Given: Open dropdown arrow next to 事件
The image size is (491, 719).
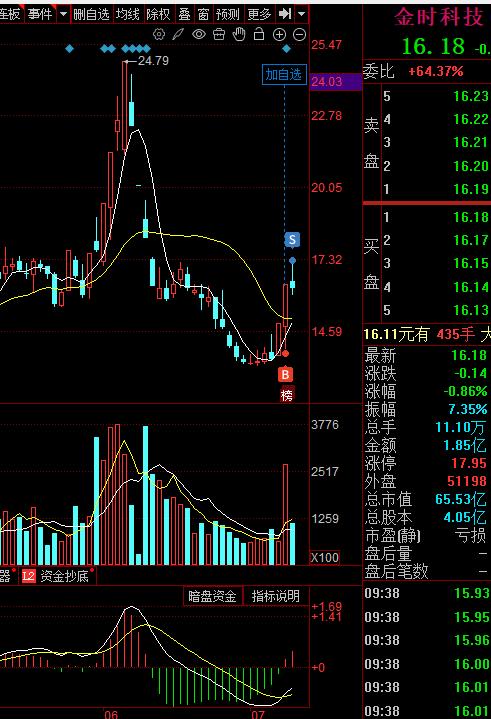Looking at the screenshot, I should 64,14.
